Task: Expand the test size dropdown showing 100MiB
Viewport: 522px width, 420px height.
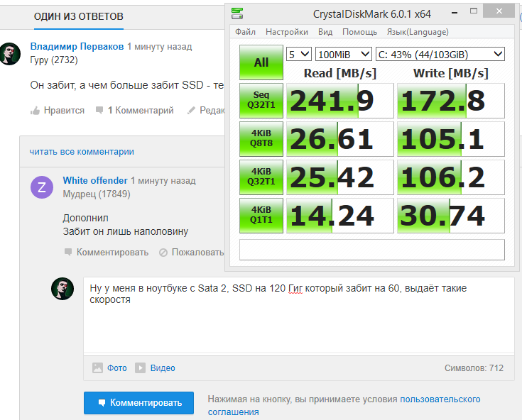Action: (x=343, y=54)
